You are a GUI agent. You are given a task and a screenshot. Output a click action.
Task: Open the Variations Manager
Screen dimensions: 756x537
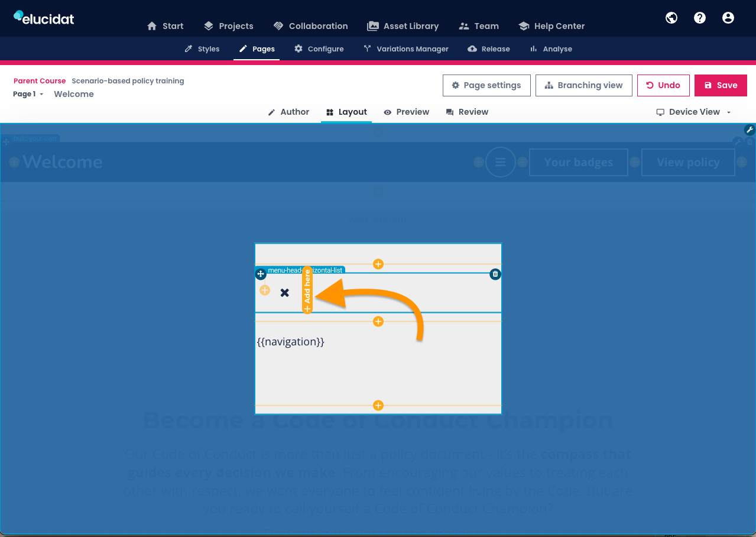pyautogui.click(x=405, y=48)
